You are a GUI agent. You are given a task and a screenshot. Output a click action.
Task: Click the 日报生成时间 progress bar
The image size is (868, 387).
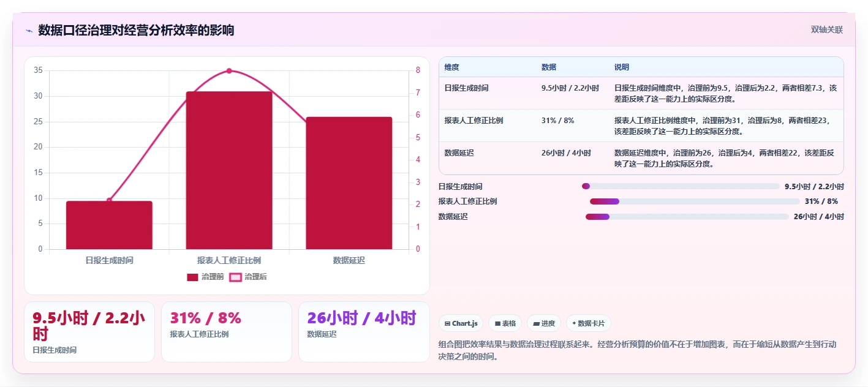[681, 186]
